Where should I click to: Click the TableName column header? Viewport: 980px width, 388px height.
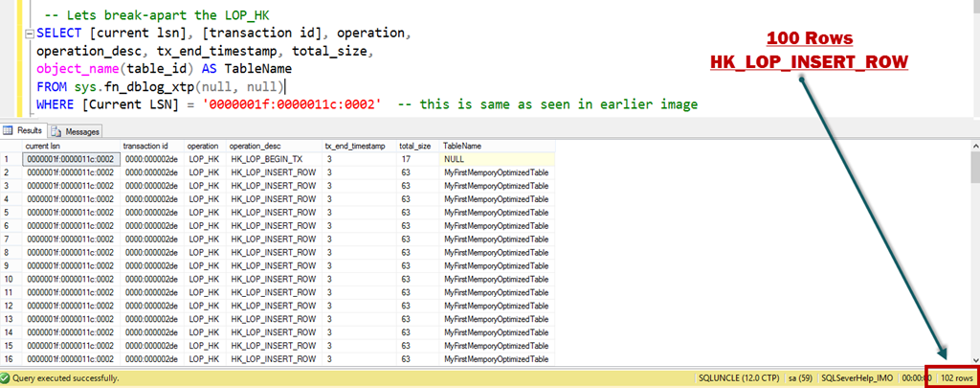(461, 146)
